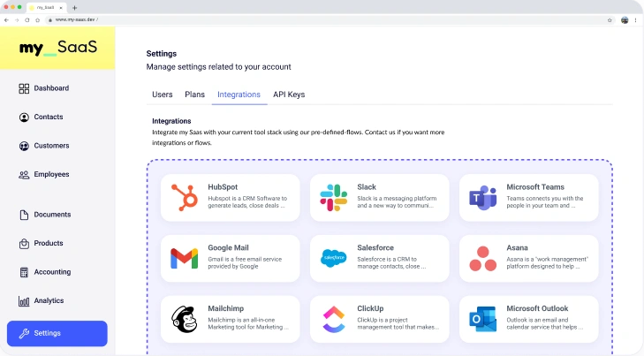The image size is (644, 356).
Task: Click the Google Mail envelope icon
Action: 184,258
